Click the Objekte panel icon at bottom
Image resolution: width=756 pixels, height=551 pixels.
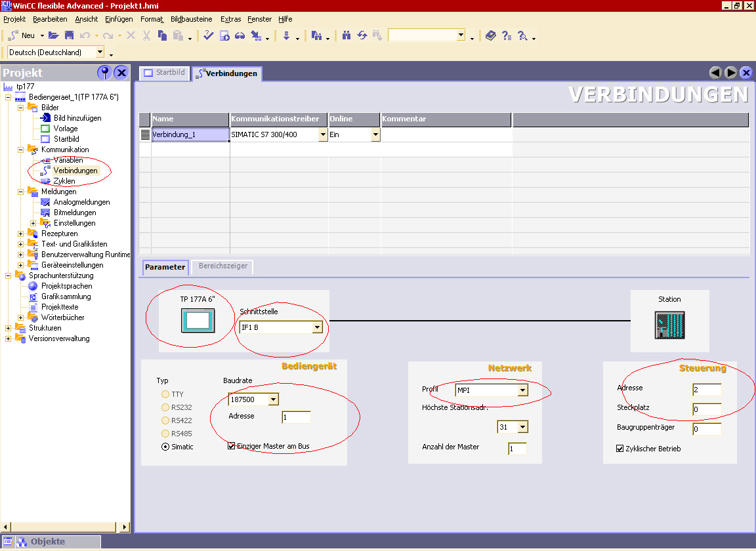[x=22, y=542]
